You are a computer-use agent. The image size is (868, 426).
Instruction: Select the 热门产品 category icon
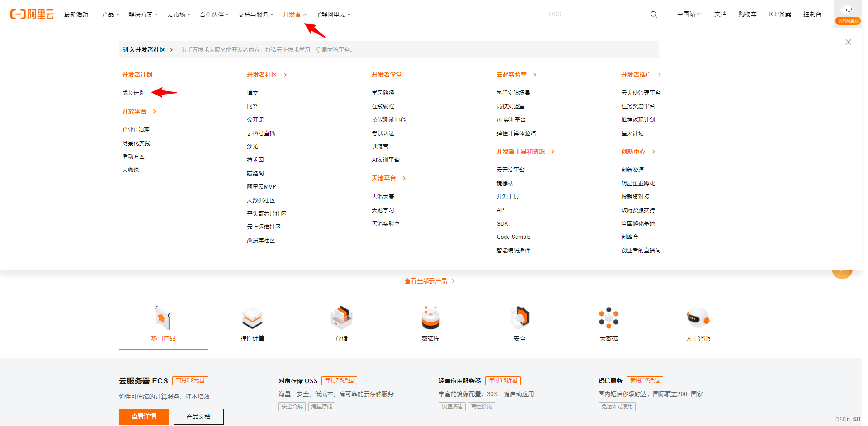[x=163, y=318]
